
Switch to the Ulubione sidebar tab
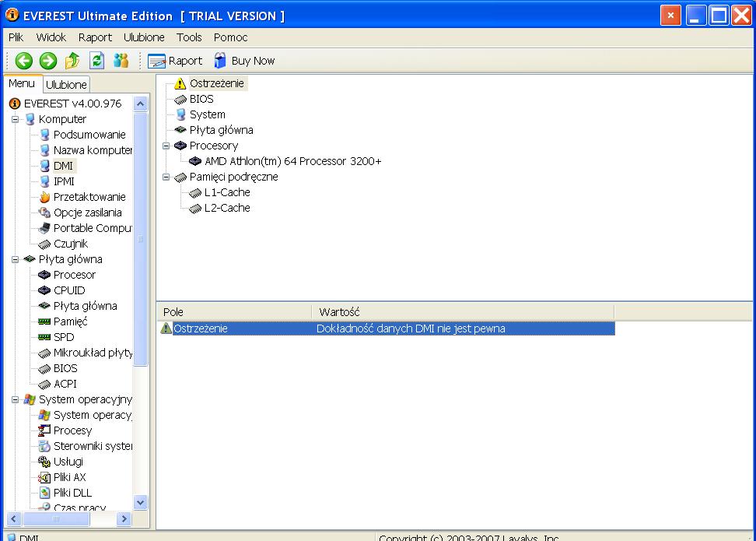point(67,84)
